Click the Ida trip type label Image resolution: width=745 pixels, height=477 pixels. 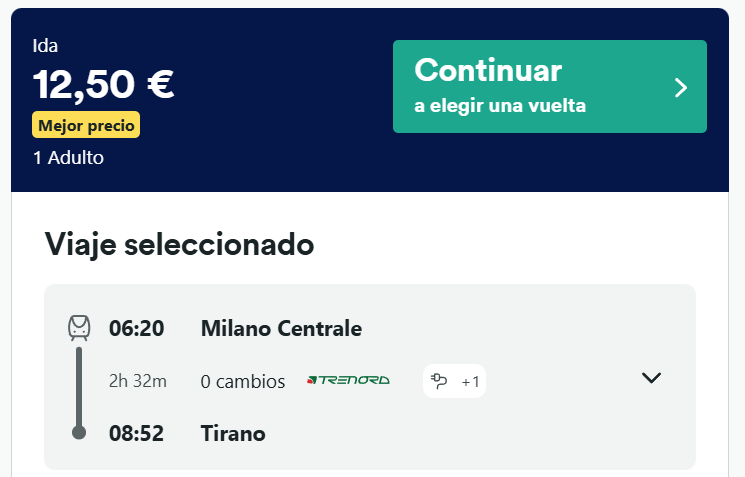(x=45, y=46)
